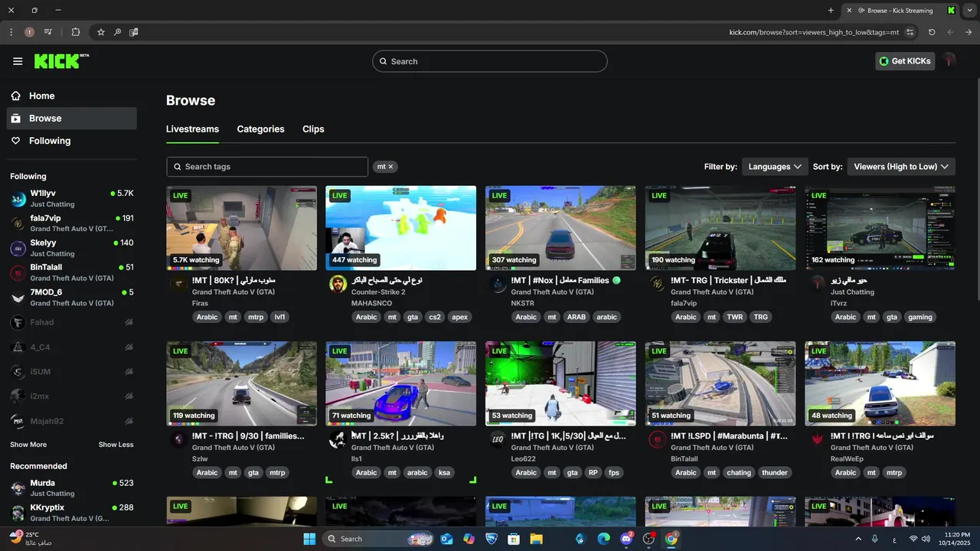Open the Viewers (High to Low) sort dropdown
The width and height of the screenshot is (980, 551).
901,166
